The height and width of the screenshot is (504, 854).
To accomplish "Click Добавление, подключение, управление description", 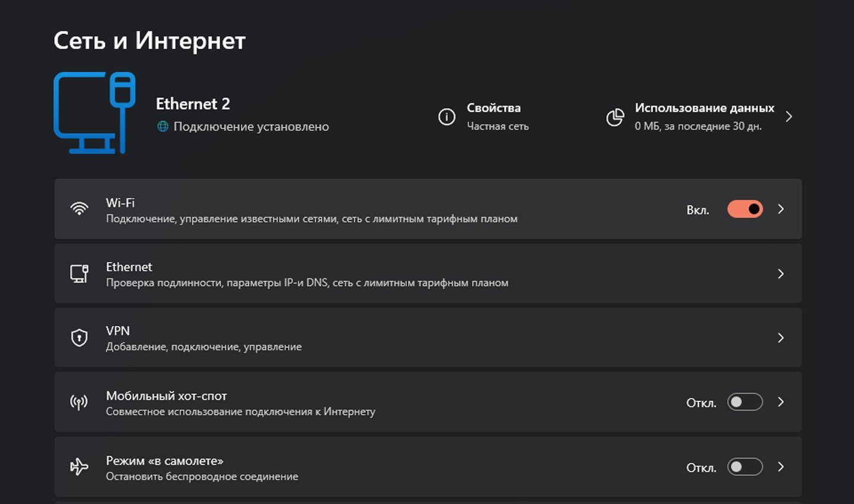I will coord(204,347).
